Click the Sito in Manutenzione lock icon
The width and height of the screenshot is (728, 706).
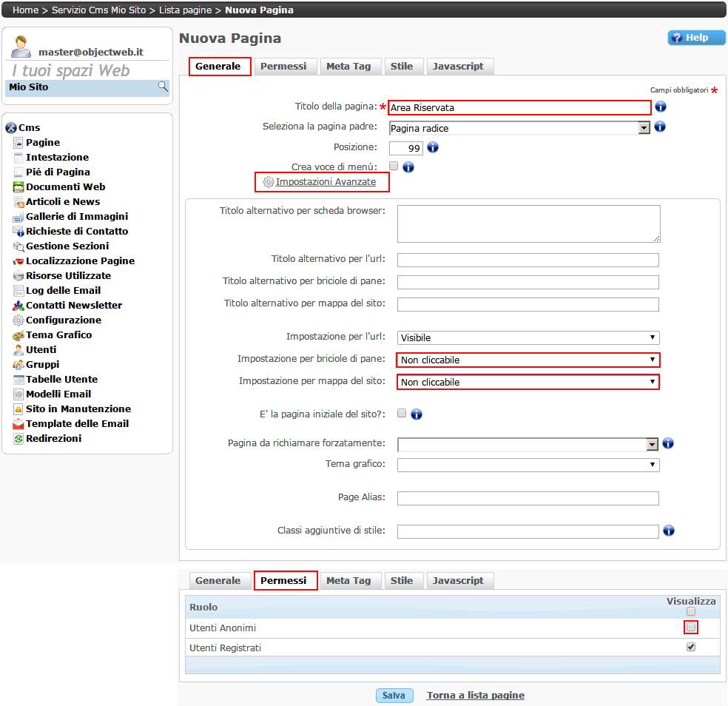(x=19, y=409)
